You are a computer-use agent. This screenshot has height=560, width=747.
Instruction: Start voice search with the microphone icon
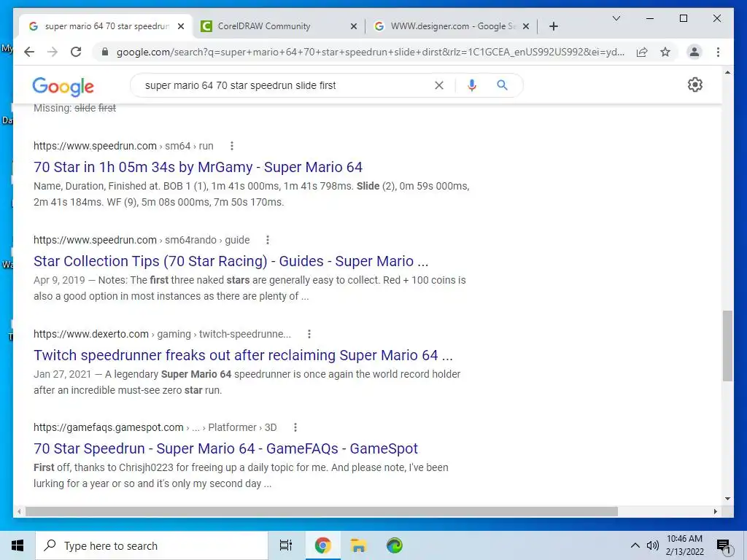click(x=472, y=85)
